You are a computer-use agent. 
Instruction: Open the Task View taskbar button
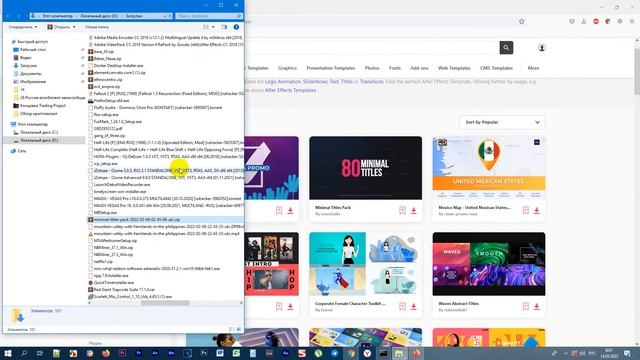pyautogui.click(x=40, y=353)
